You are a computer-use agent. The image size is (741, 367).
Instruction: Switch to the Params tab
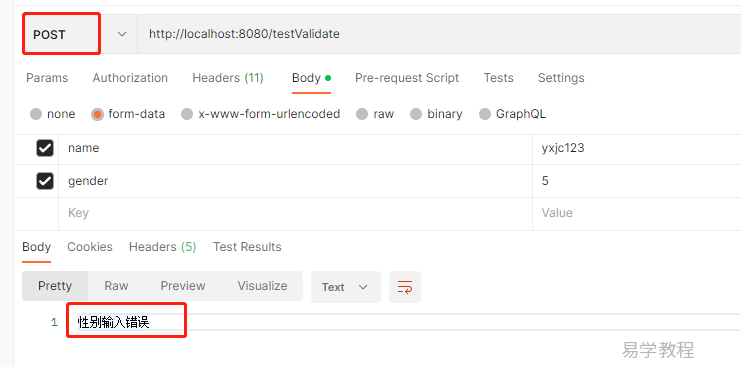[x=47, y=78]
